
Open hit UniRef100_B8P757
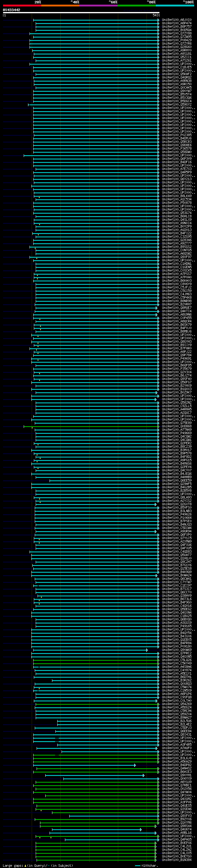pyautogui.click(x=176, y=26)
